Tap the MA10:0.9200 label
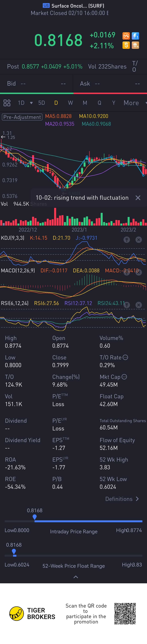The image size is (147, 644). coord(94,116)
